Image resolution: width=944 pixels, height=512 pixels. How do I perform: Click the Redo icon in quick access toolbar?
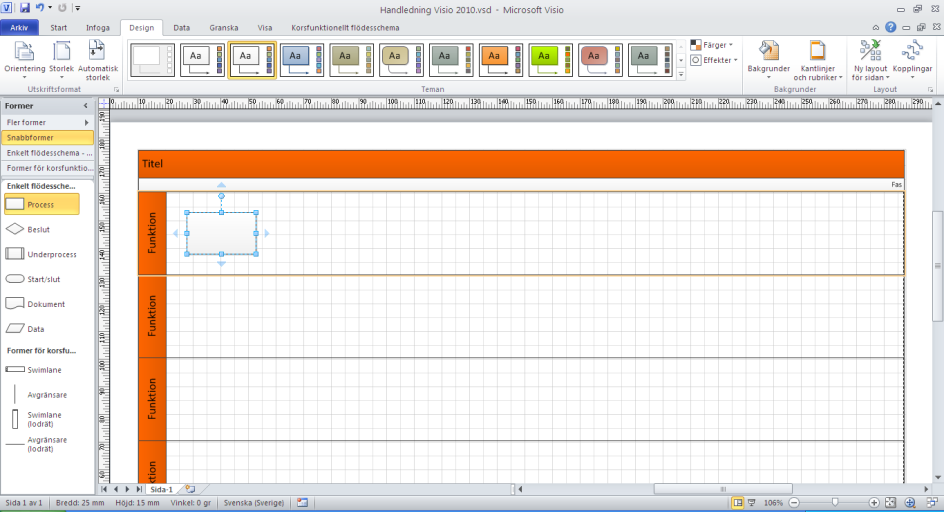pos(62,8)
